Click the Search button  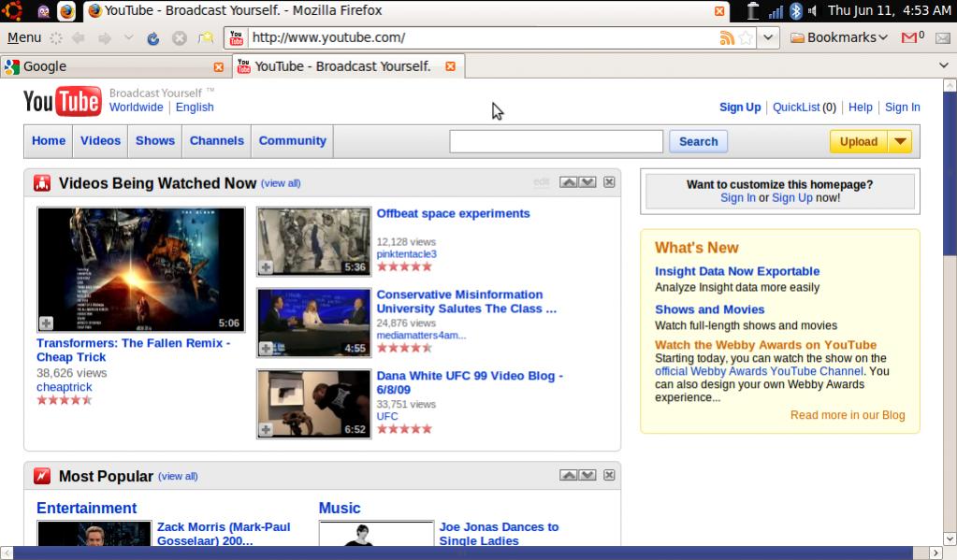[x=698, y=141]
